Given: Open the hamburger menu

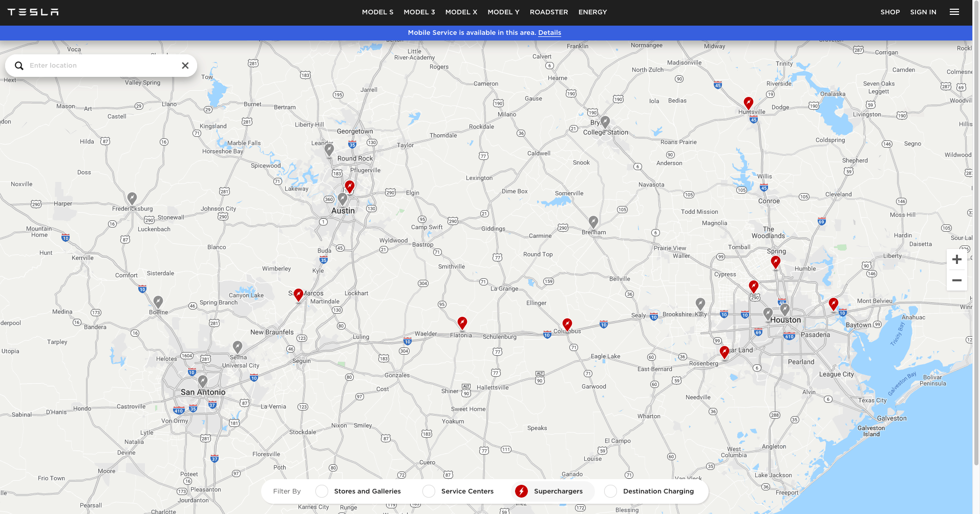Looking at the screenshot, I should 954,11.
